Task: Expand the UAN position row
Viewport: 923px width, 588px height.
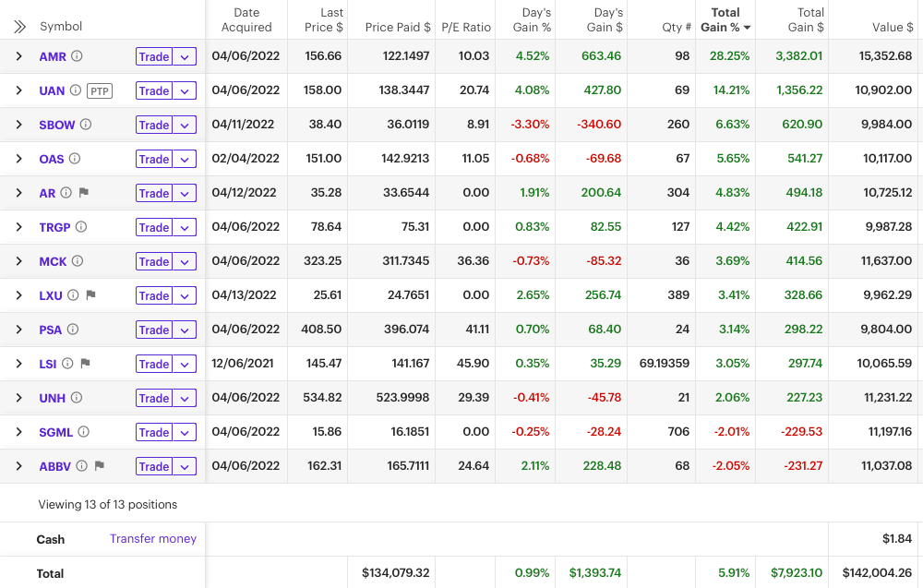Action: click(x=18, y=90)
